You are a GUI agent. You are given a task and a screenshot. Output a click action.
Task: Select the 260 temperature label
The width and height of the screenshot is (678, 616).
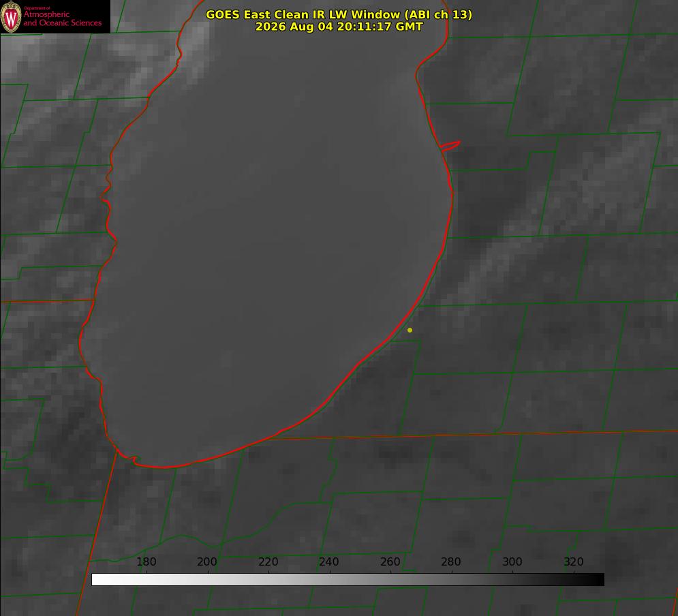point(390,561)
